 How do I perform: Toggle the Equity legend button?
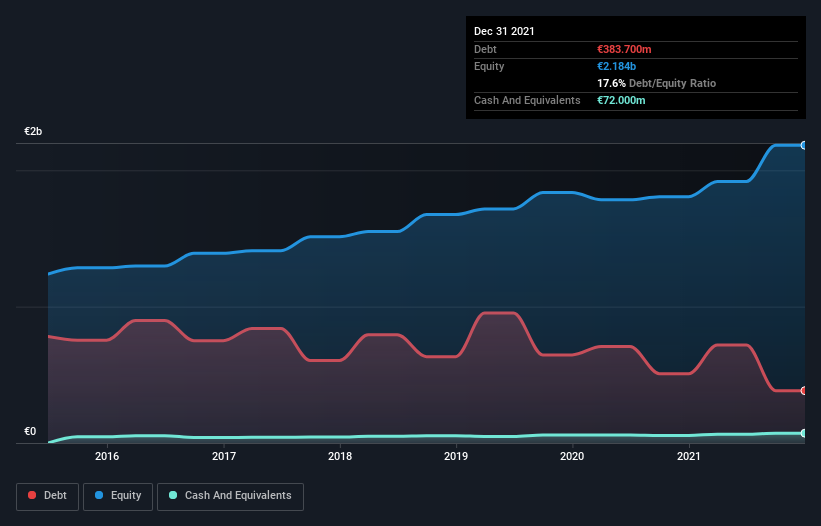(118, 496)
